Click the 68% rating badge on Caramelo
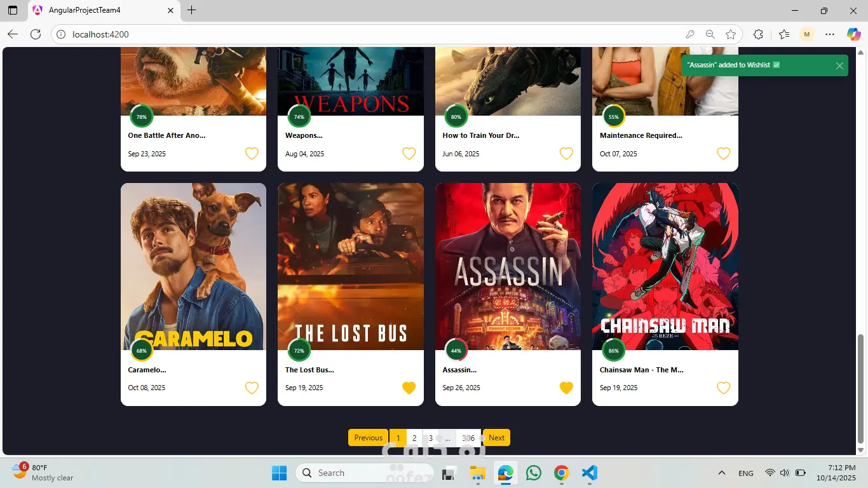This screenshot has height=488, width=868. click(142, 351)
